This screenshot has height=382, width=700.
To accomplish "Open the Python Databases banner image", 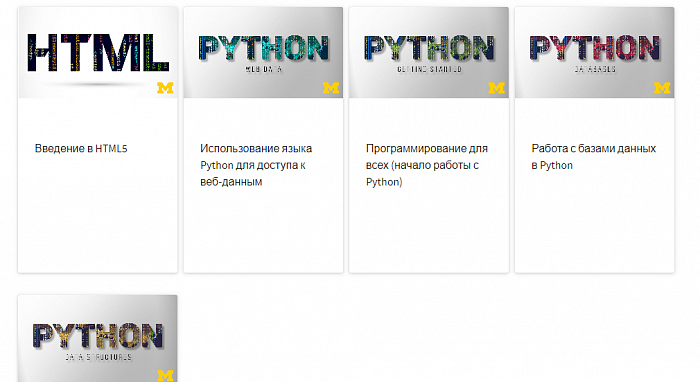I will coord(595,52).
